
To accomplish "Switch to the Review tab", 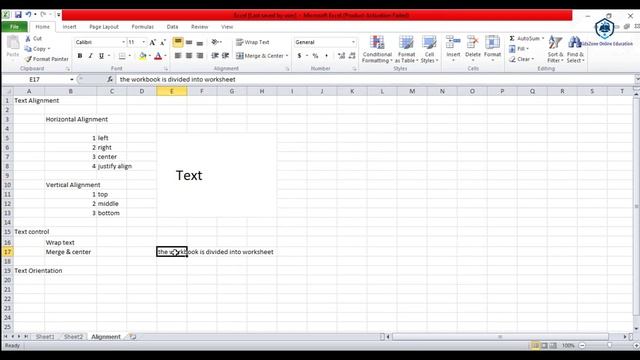I will tap(199, 27).
